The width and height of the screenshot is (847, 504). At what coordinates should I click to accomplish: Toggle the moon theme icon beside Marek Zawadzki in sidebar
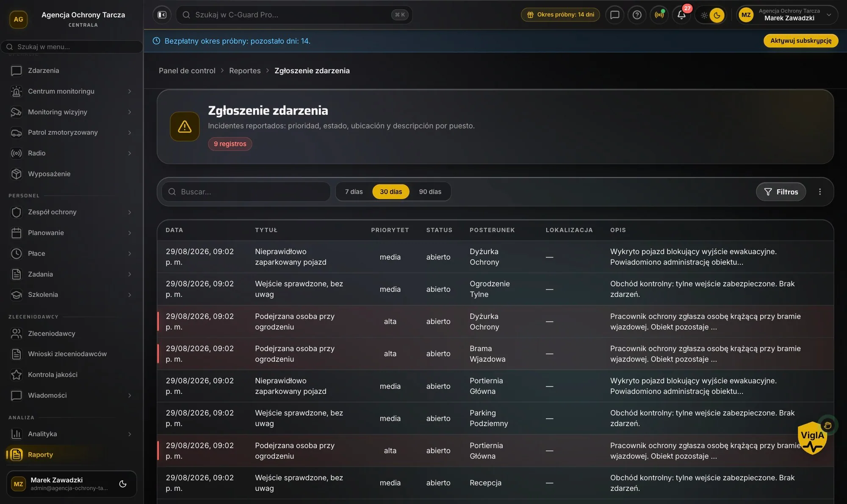tap(123, 484)
